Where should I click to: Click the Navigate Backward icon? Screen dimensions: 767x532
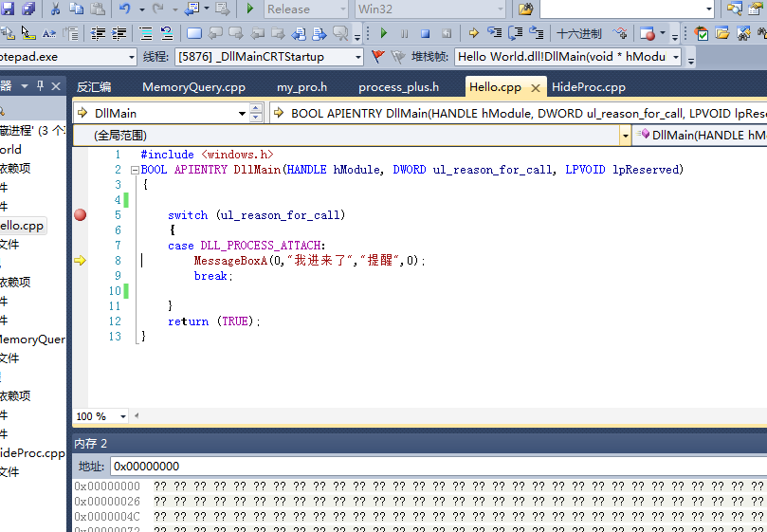[192, 9]
